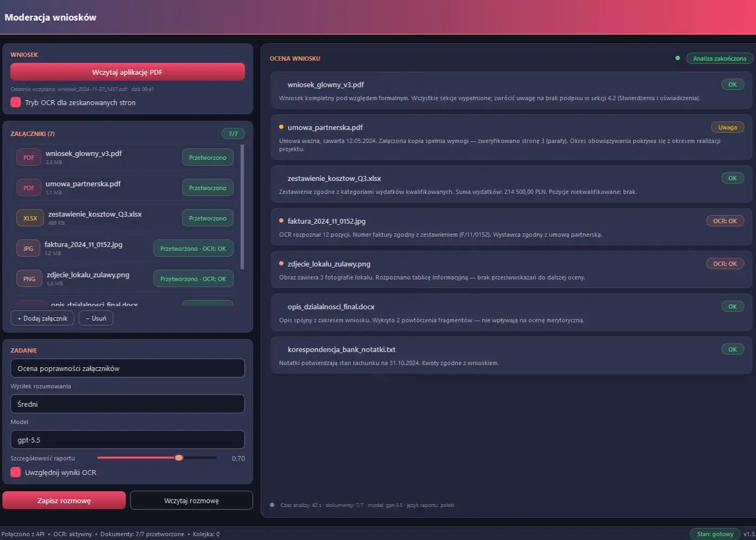Select korespondencja_bank_notatki.txt in the assessment list
Screen dimensions: 756x540
(x=511, y=355)
